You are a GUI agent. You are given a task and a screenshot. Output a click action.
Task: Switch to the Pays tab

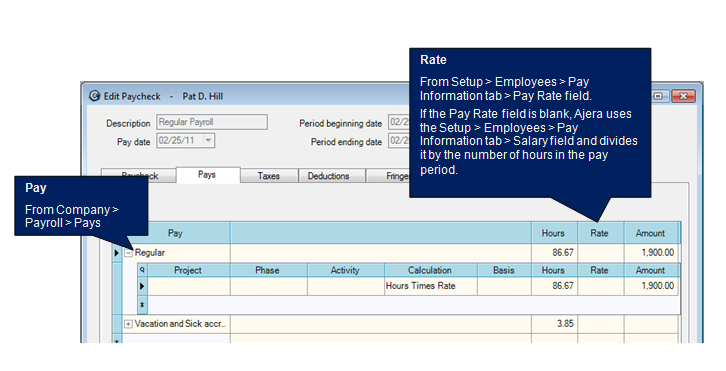pos(207,175)
